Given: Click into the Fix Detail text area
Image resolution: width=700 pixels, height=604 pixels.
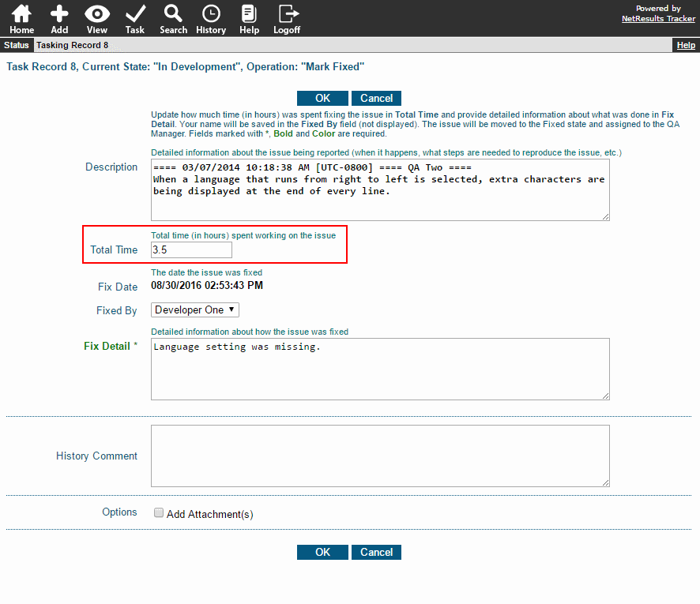Looking at the screenshot, I should point(380,369).
